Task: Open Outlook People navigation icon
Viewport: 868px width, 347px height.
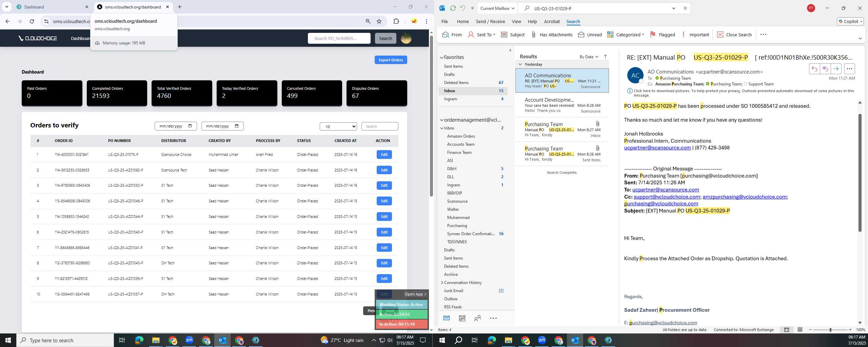Action: (477, 318)
